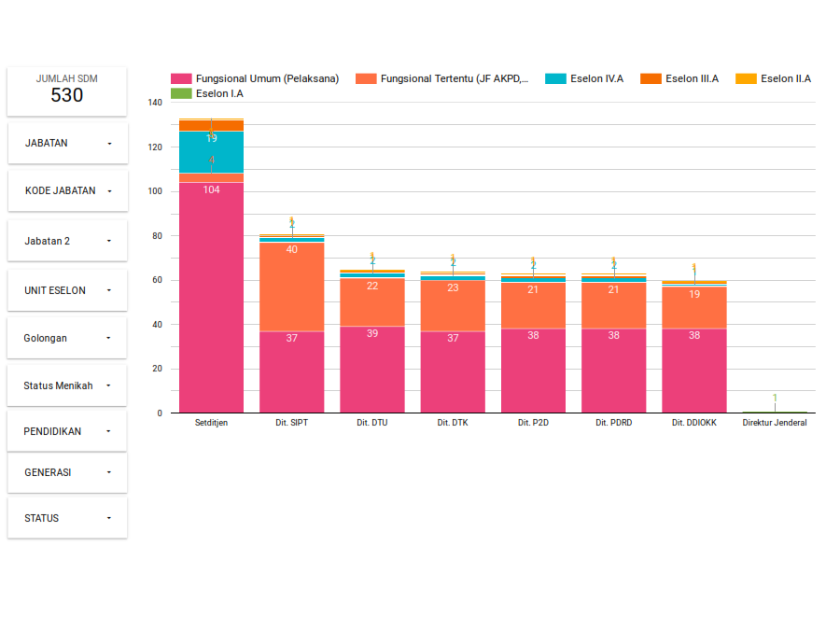Screen dimensions: 840x630
Task: Open the UNIT ESELON filter dropdown
Action: point(66,289)
